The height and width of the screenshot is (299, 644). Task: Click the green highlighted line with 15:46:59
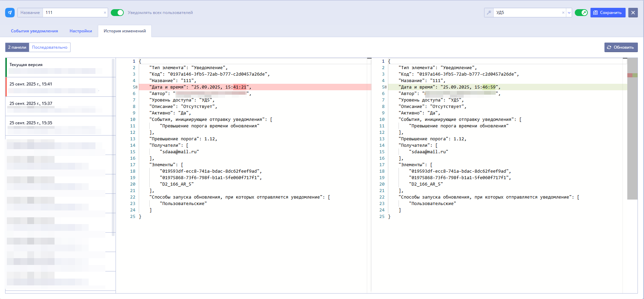[x=508, y=87]
